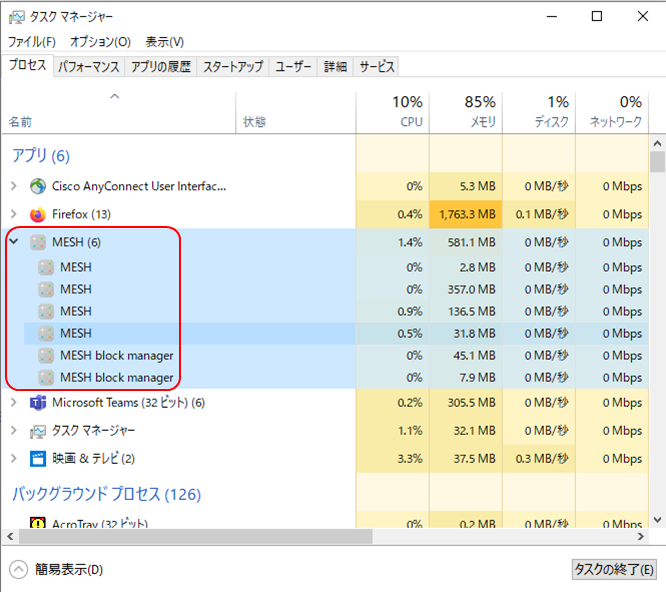Sort by the 状態 column header
The height and width of the screenshot is (592, 666).
pyautogui.click(x=296, y=112)
